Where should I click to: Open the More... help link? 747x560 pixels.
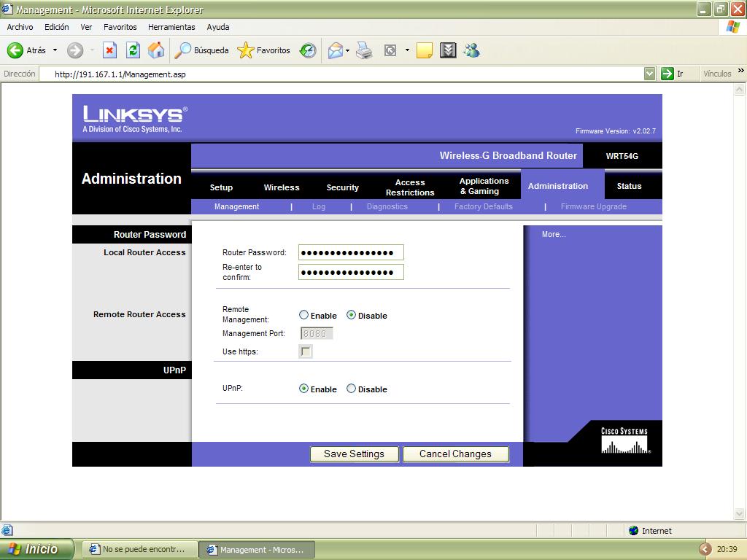(554, 234)
